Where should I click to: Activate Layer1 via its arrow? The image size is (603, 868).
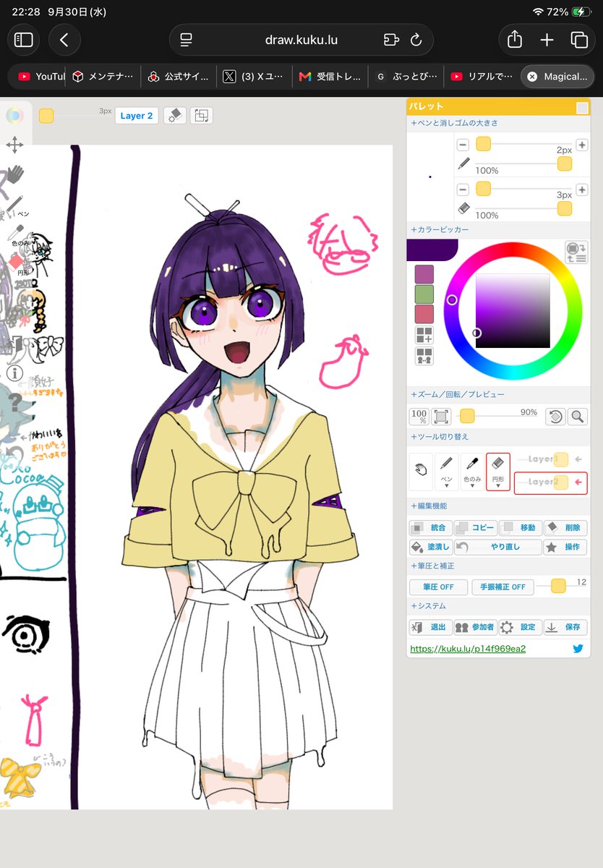point(578,459)
